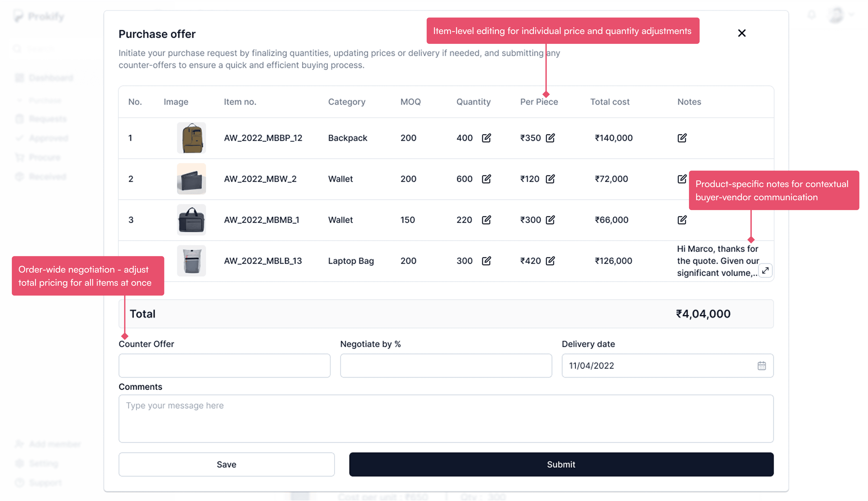
Task: Edit quantity 600 for wallet AW_2022_MBW_2
Action: coord(486,179)
